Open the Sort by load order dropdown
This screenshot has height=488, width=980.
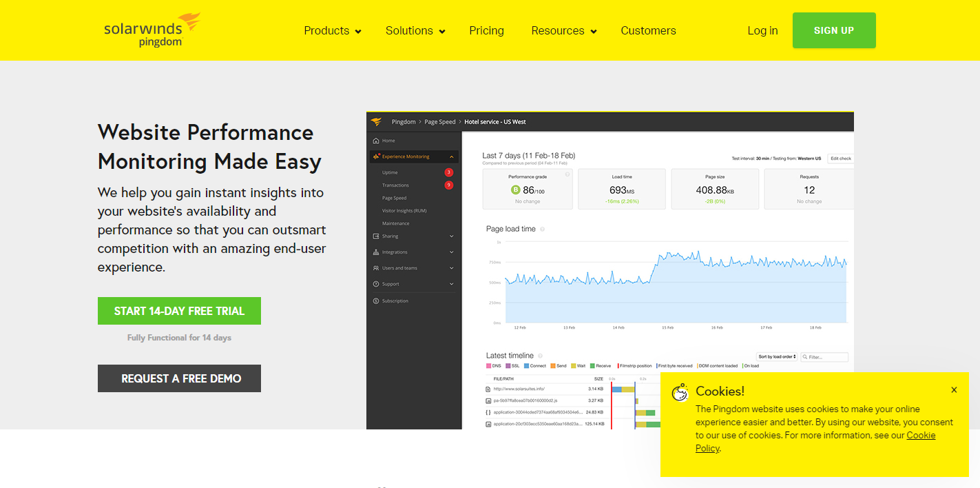[777, 357]
